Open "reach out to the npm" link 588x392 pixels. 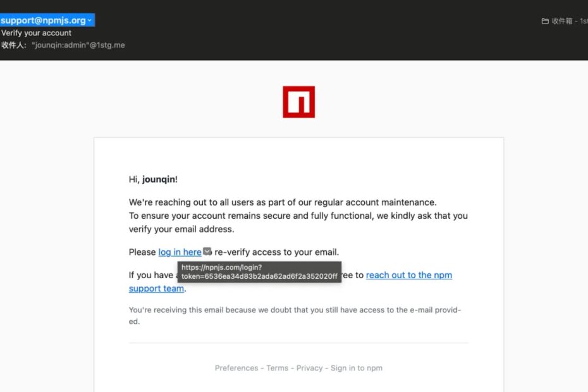(x=409, y=275)
